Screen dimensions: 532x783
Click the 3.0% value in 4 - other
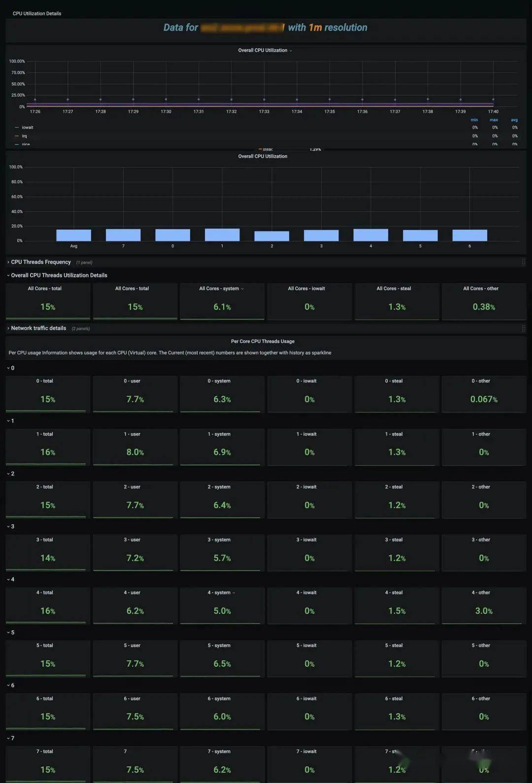pyautogui.click(x=484, y=611)
